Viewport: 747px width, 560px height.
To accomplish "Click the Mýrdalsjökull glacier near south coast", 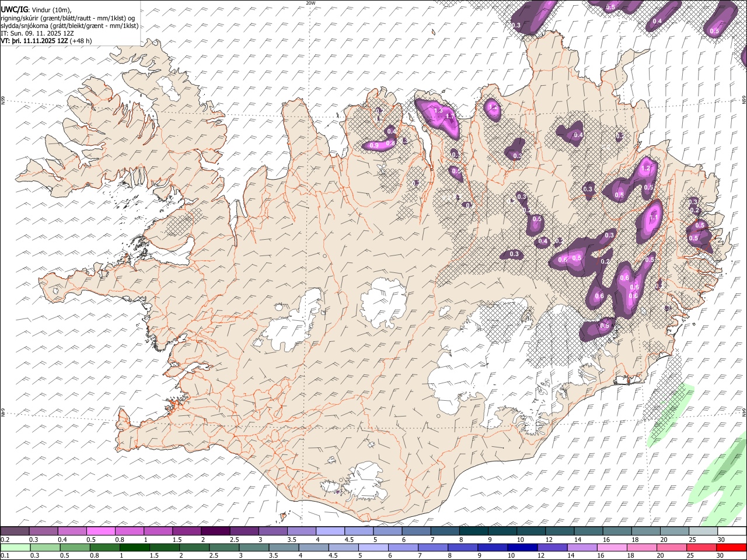I will pyautogui.click(x=366, y=481).
